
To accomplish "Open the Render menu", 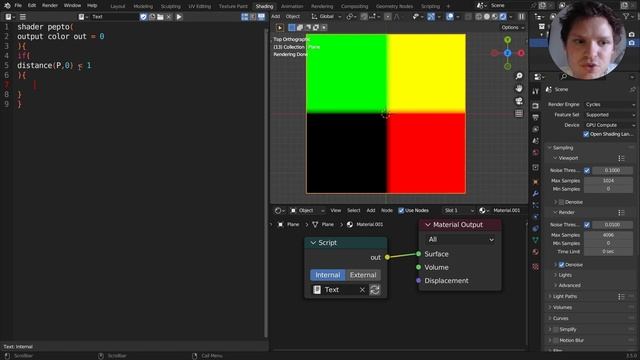I will 50,5.
